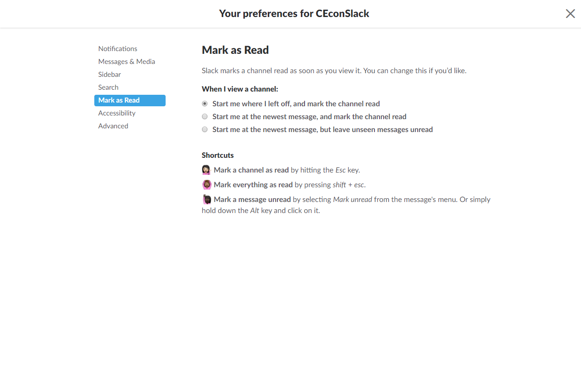
Task: Choose newest message and mark channel read option
Action: (205, 116)
